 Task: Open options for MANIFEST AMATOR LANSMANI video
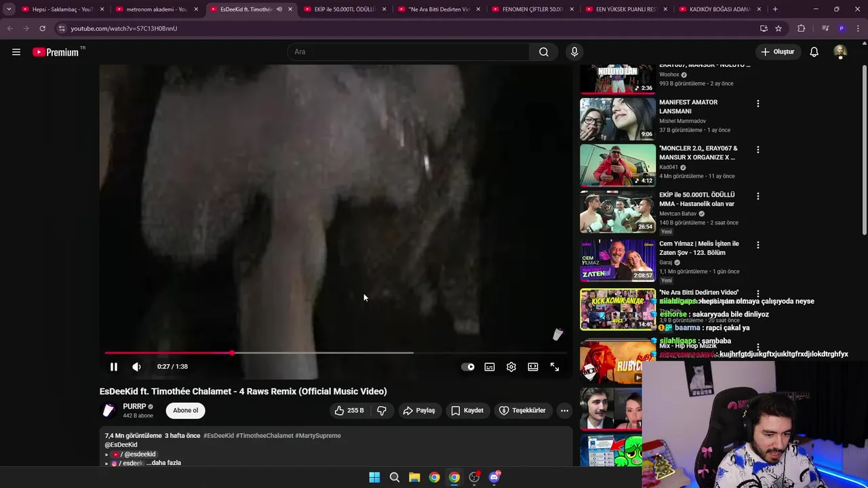coord(757,104)
